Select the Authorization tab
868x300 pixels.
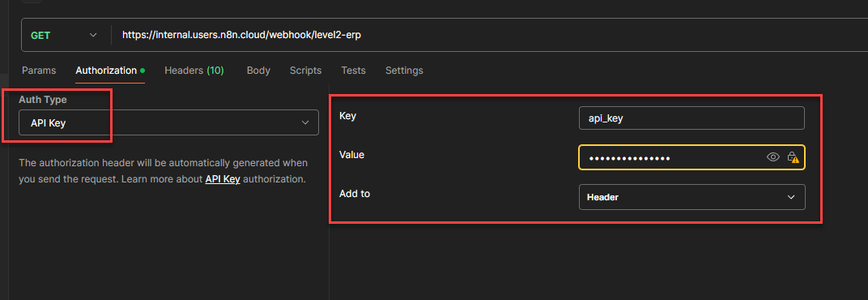[x=110, y=71]
